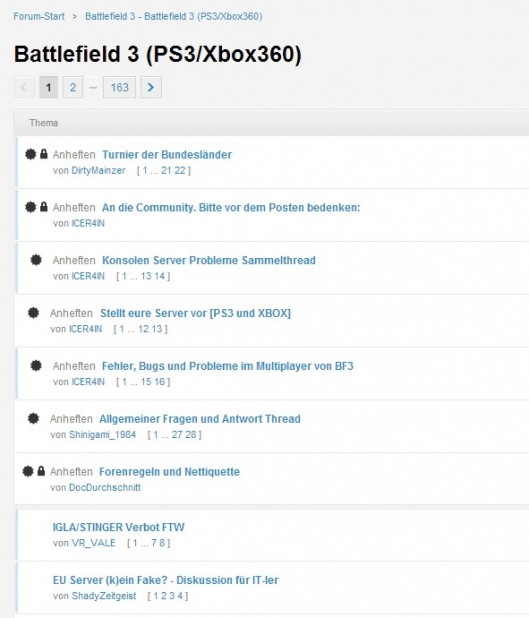Click the pin badge beside Fehler, Bugs und Probleme
This screenshot has width=529, height=618.
pos(36,365)
